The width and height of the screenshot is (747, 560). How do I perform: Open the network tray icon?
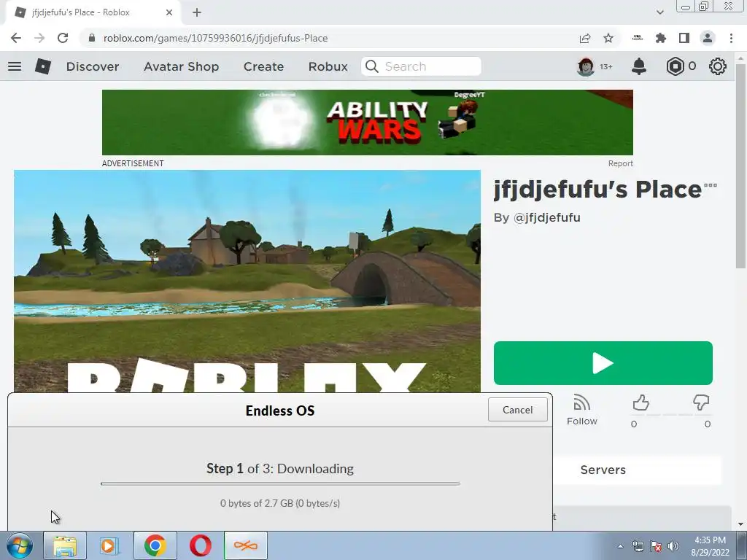[638, 546]
